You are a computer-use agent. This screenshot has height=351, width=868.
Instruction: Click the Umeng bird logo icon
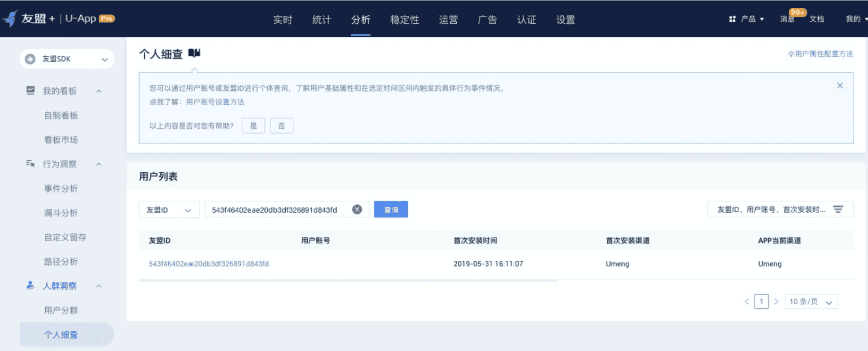11,18
